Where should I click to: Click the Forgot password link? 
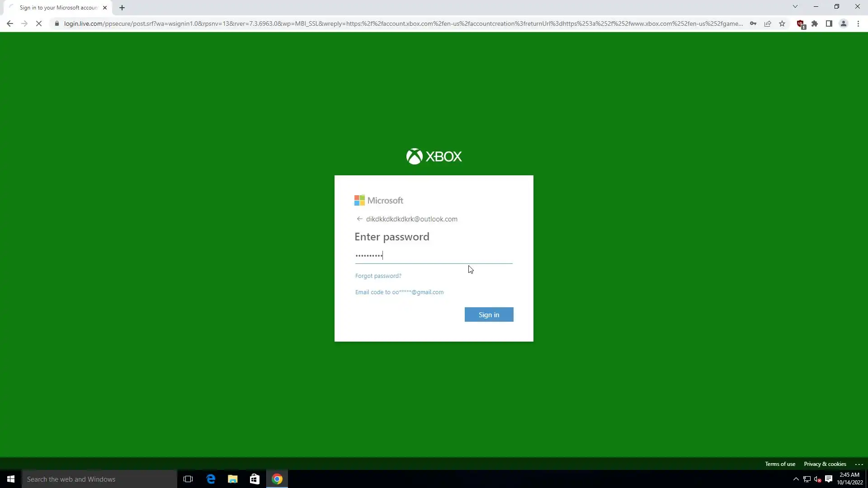tap(378, 276)
